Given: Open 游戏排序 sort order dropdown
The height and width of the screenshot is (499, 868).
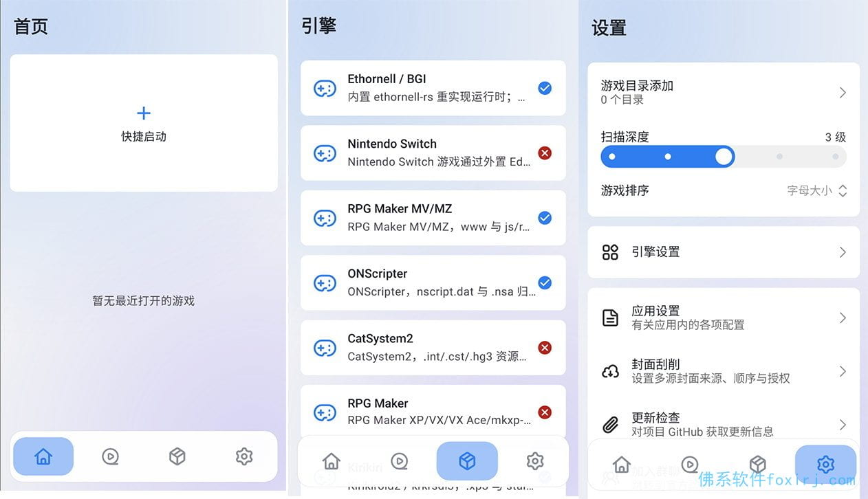Looking at the screenshot, I should click(817, 191).
